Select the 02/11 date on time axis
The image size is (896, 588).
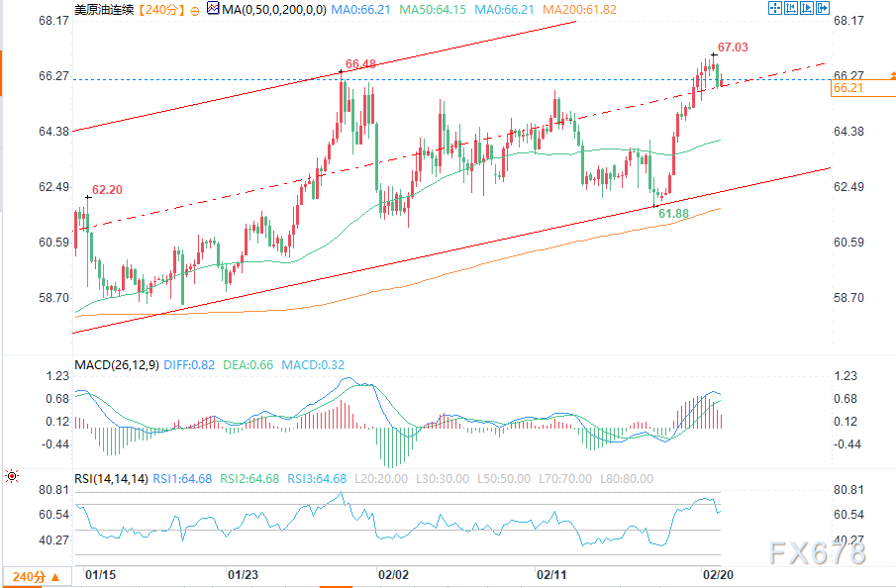(550, 573)
